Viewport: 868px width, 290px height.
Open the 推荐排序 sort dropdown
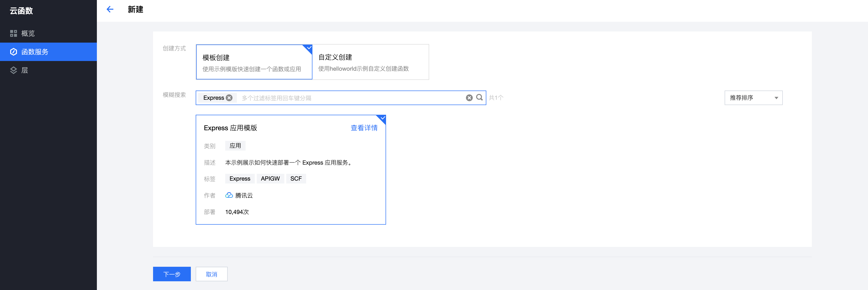(x=748, y=98)
